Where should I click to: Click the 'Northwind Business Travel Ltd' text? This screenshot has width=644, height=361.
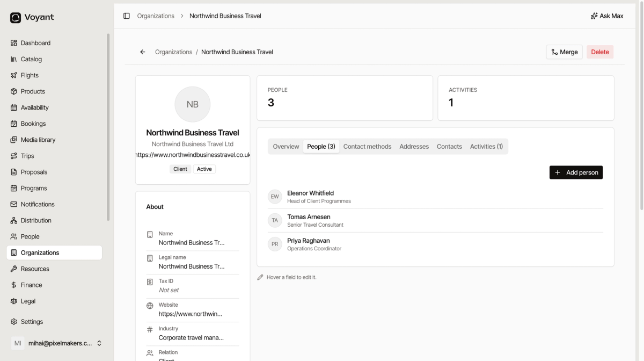pyautogui.click(x=193, y=144)
